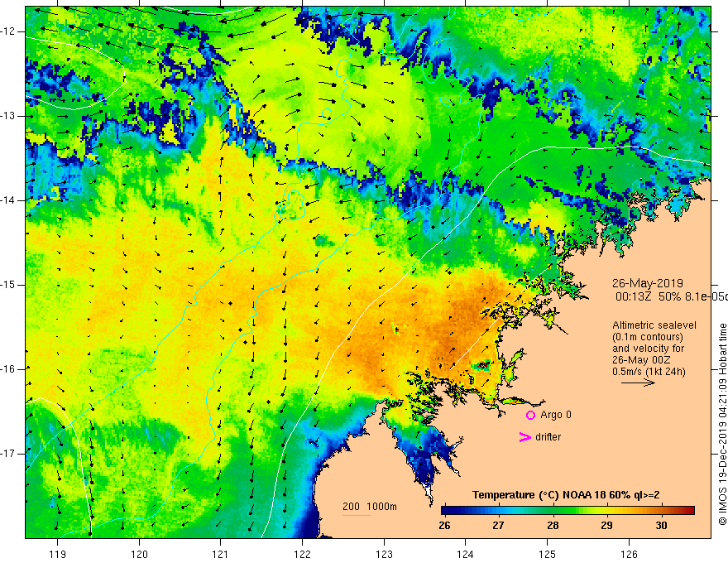
Task: Click the longitude axis label '119'
Action: coord(57,554)
